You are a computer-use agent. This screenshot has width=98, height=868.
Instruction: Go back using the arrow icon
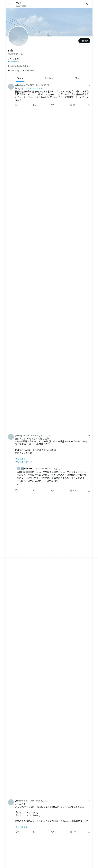pos(9,4)
